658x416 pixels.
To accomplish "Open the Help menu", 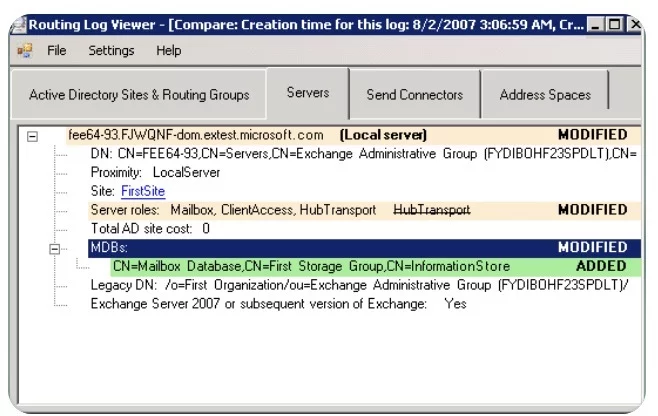I will coord(169,50).
